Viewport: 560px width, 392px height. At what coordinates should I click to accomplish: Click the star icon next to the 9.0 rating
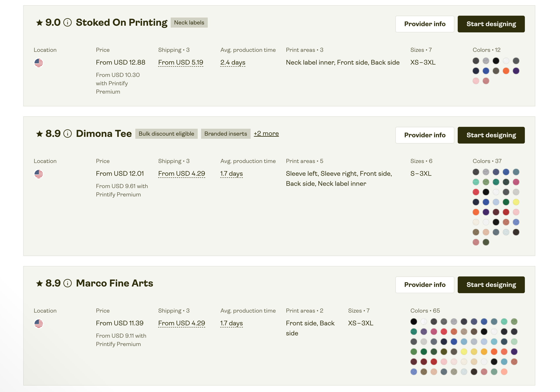[x=39, y=23]
